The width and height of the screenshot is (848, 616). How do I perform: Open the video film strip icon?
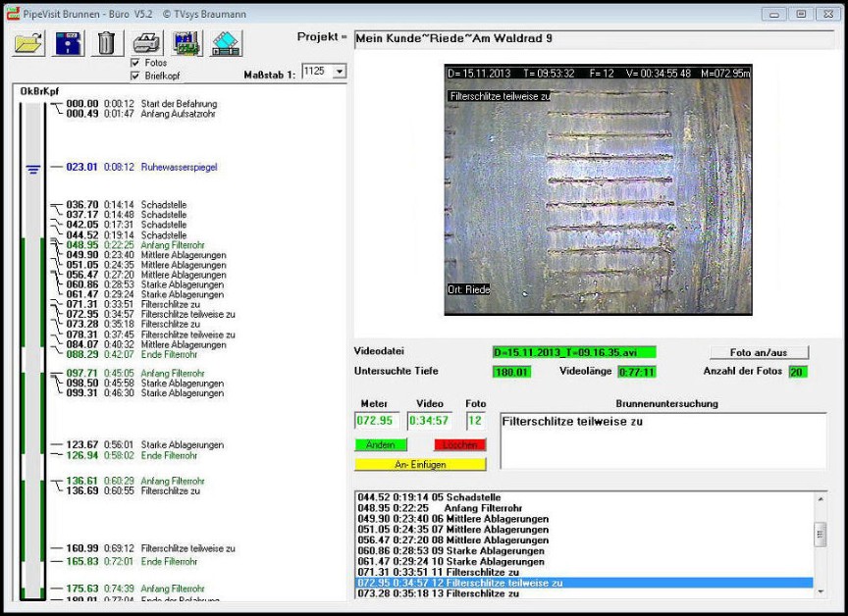[225, 43]
